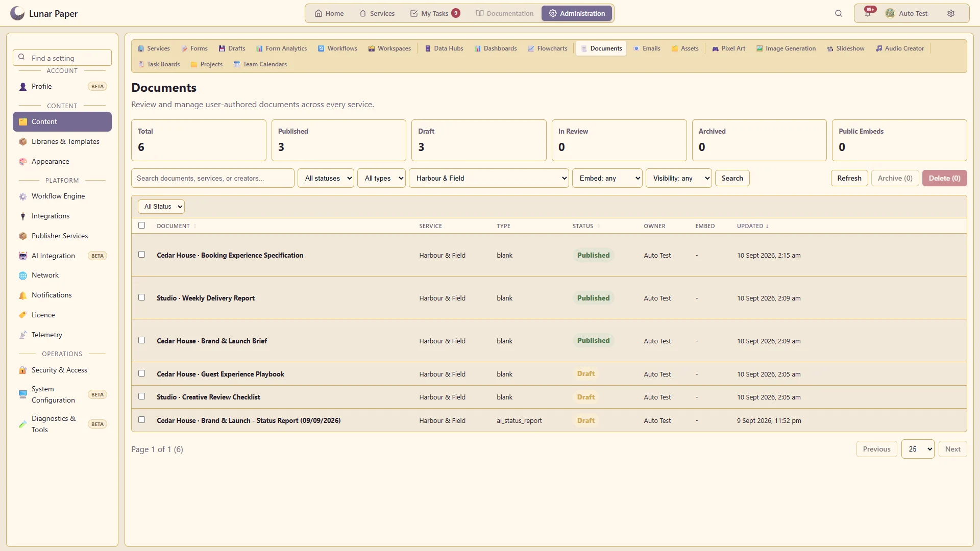Image resolution: width=980 pixels, height=551 pixels.
Task: Open the settings gear beside Auto Test
Action: 951,13
